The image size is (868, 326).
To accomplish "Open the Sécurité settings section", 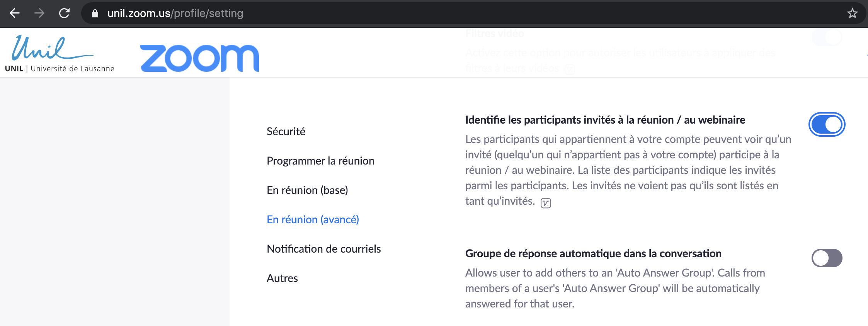I will [x=286, y=131].
